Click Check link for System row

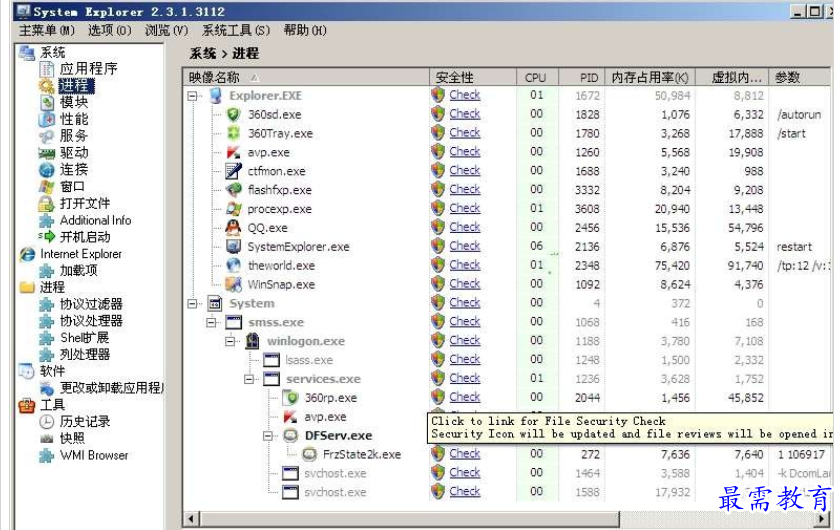pyautogui.click(x=464, y=302)
